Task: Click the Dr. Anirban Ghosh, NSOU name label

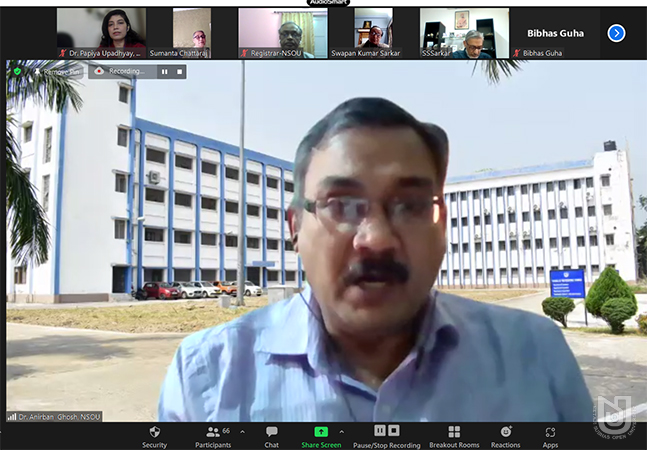Action: (x=59, y=417)
